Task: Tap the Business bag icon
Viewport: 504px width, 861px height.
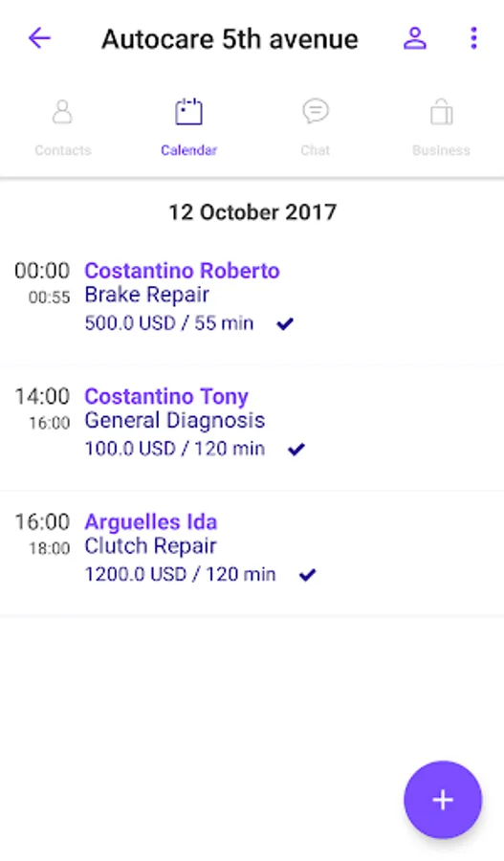Action: tap(442, 112)
